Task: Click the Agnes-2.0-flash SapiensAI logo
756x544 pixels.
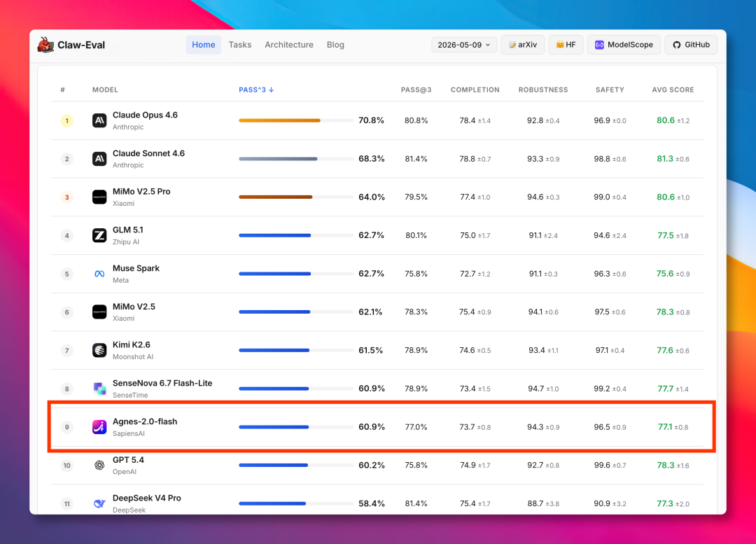Action: click(x=99, y=427)
